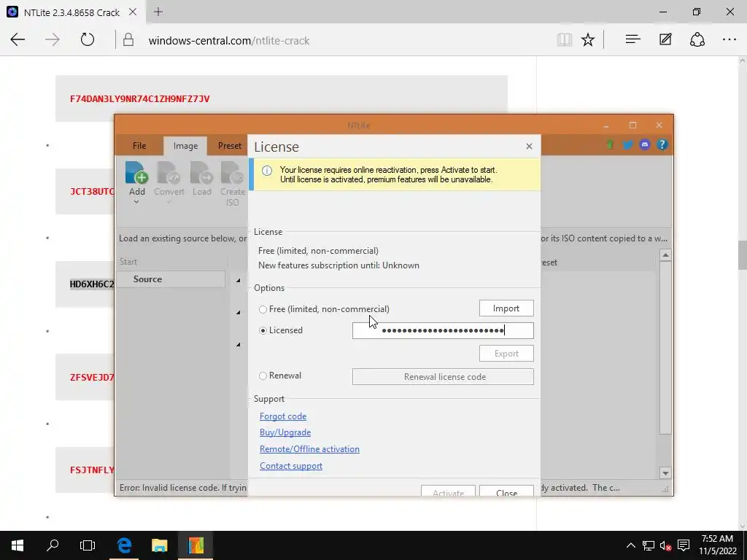Close the License dialog with the X
The width and height of the screenshot is (747, 560).
pos(529,146)
